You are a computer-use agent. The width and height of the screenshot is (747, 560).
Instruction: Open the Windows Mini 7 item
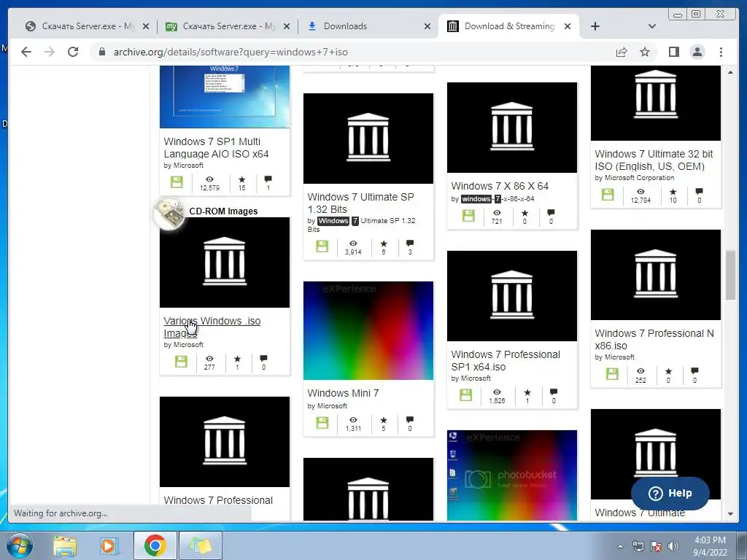coord(343,393)
